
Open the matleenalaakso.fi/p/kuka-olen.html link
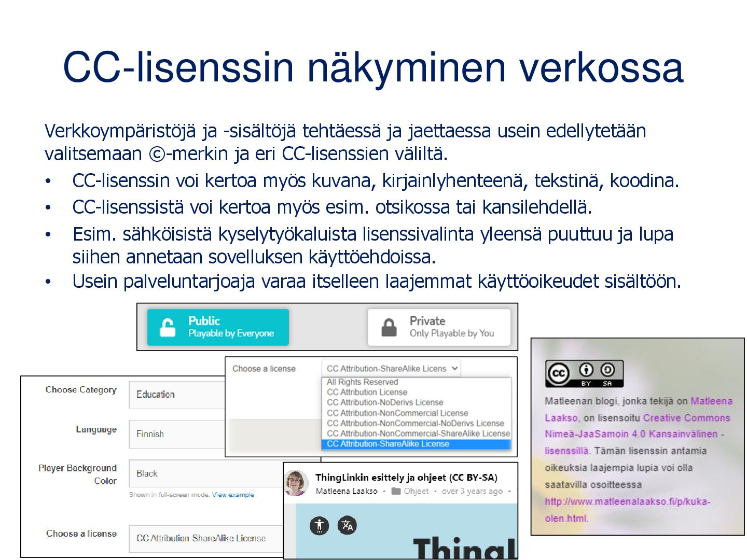coord(627,510)
